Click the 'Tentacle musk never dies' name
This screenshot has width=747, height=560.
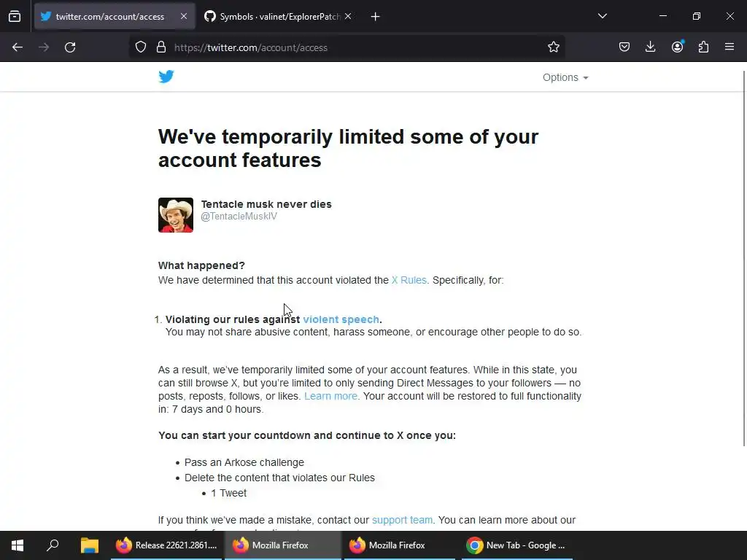pyautogui.click(x=266, y=204)
